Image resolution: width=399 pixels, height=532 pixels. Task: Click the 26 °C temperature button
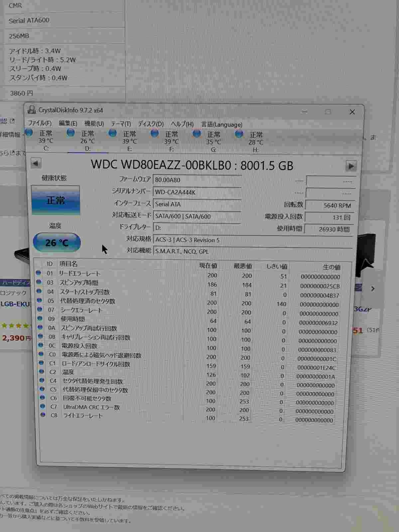(57, 242)
